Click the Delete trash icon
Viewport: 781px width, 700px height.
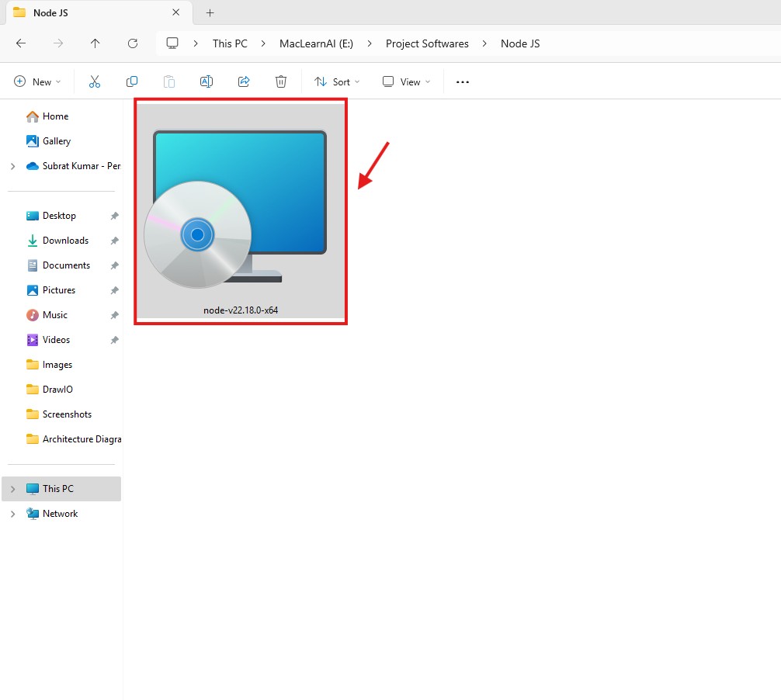click(x=281, y=81)
